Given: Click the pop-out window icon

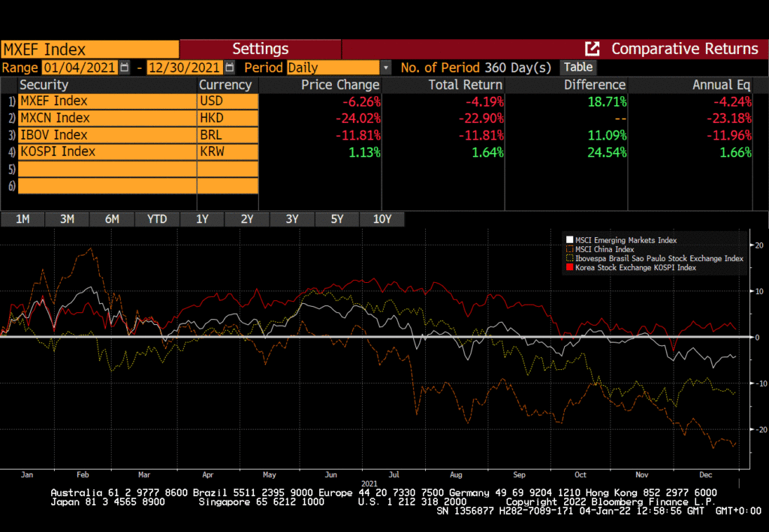Looking at the screenshot, I should point(593,49).
